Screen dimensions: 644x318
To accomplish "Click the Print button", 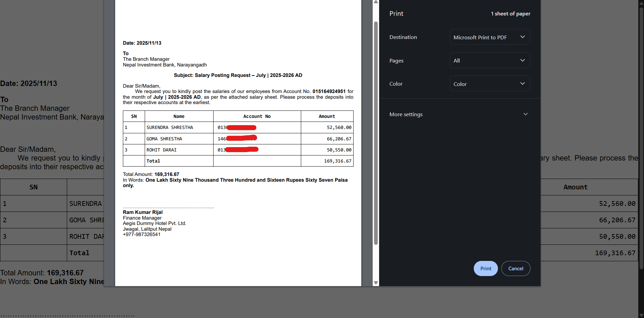I will [486, 269].
